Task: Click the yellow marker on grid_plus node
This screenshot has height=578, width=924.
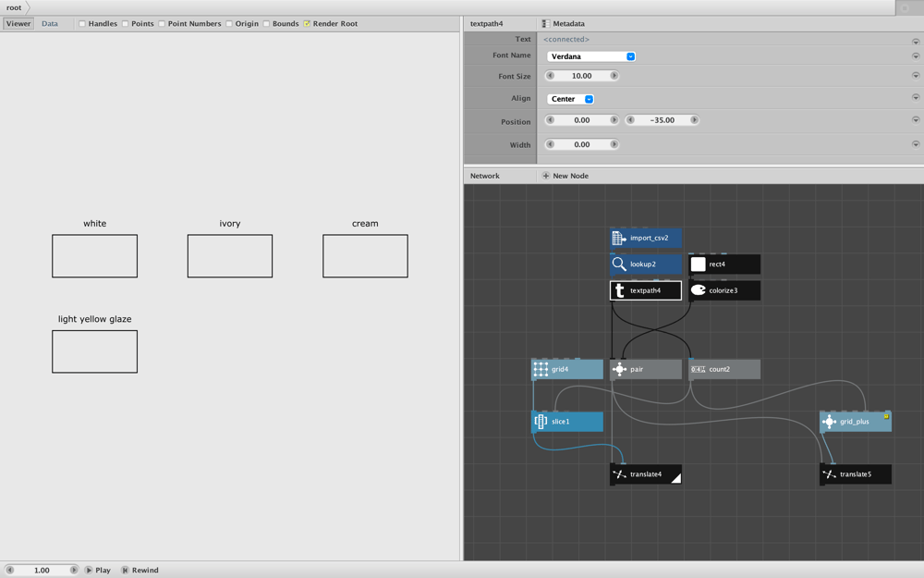Action: pos(886,416)
